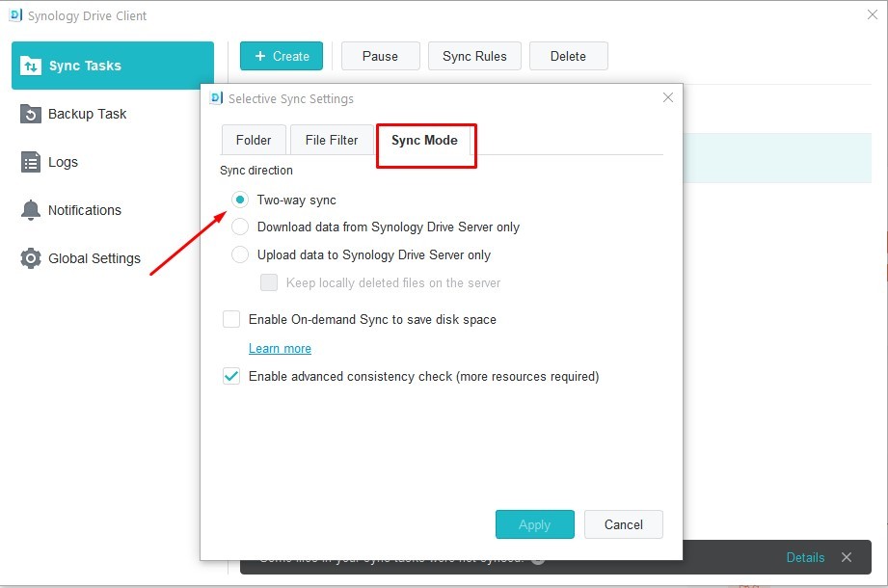
Task: Switch to the Folder tab
Action: pos(254,140)
